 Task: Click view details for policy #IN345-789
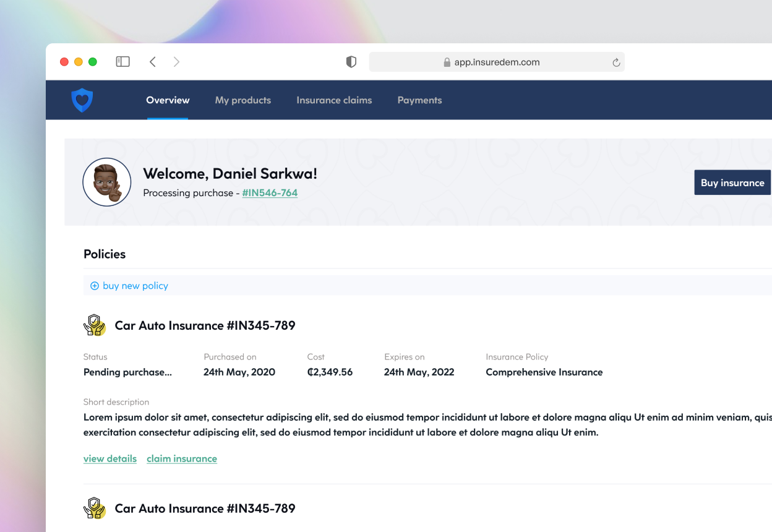[x=110, y=458]
